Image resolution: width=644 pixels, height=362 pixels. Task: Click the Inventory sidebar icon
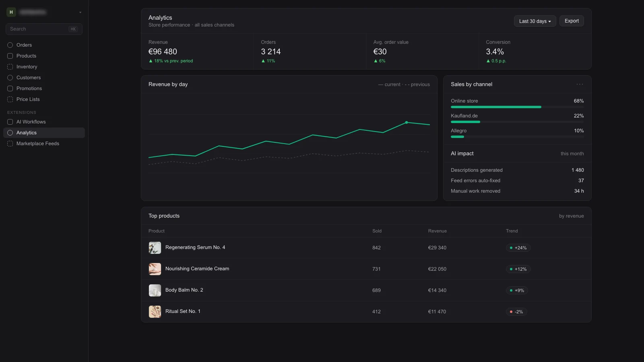(10, 67)
